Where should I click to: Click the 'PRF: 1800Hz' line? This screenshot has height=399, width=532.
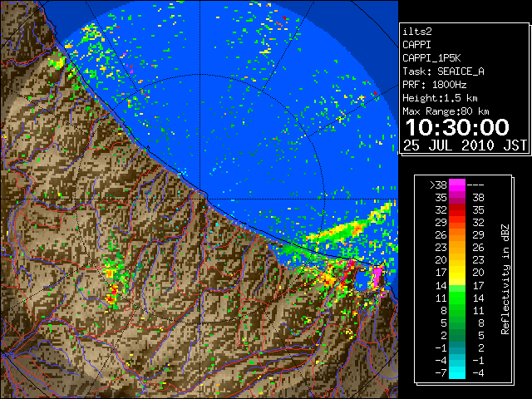click(x=434, y=85)
